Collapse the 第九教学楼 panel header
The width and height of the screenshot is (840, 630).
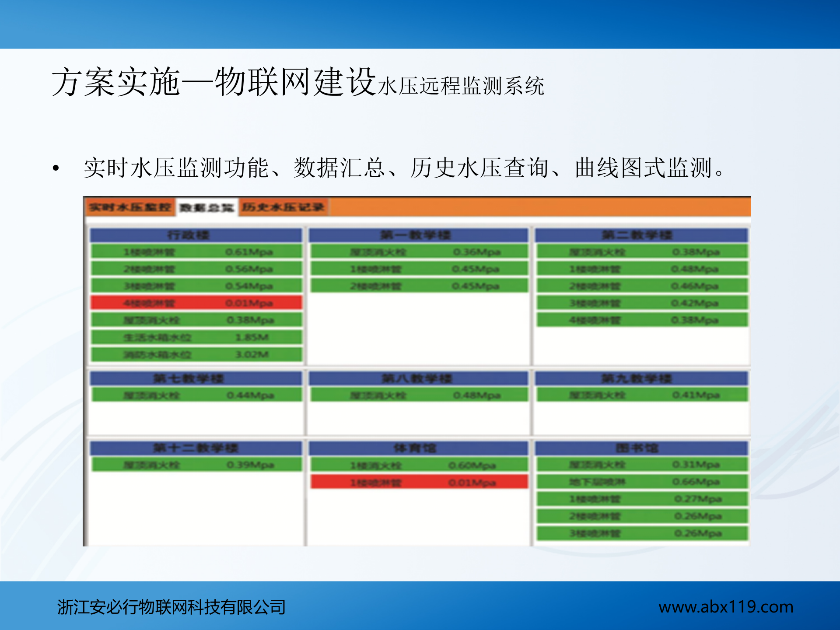click(641, 378)
